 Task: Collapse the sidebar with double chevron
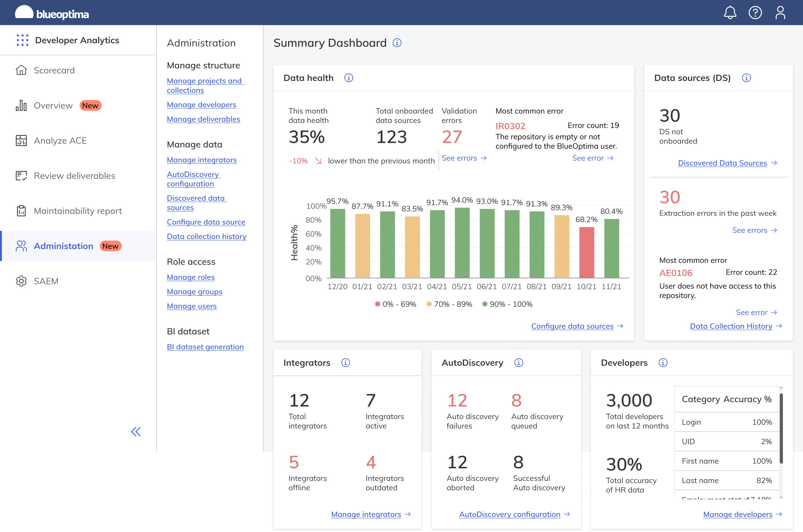tap(136, 432)
